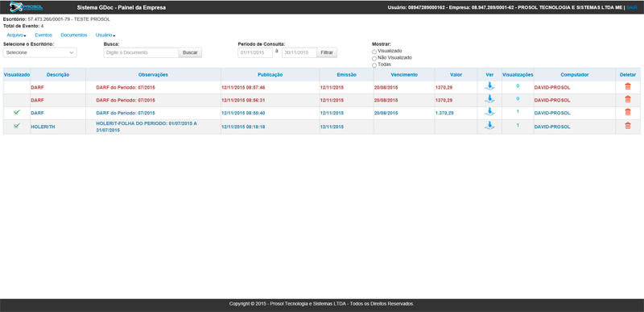
Task: Focus the Digite o Documento search field
Action: click(142, 52)
